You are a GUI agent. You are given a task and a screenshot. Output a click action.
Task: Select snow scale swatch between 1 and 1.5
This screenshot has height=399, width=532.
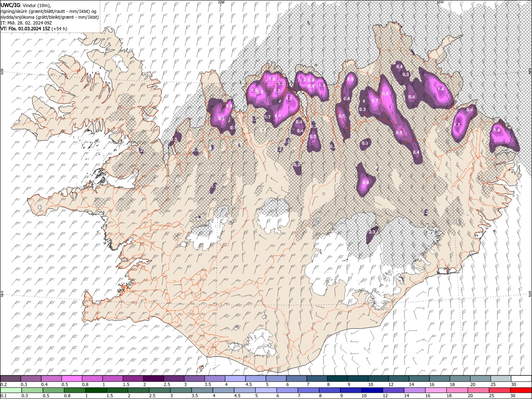pyautogui.click(x=113, y=379)
